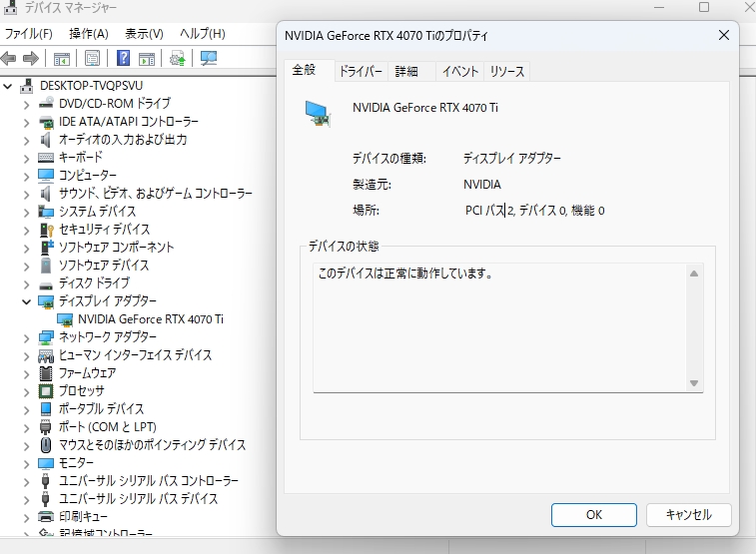Click the モニター display icon

click(x=46, y=463)
